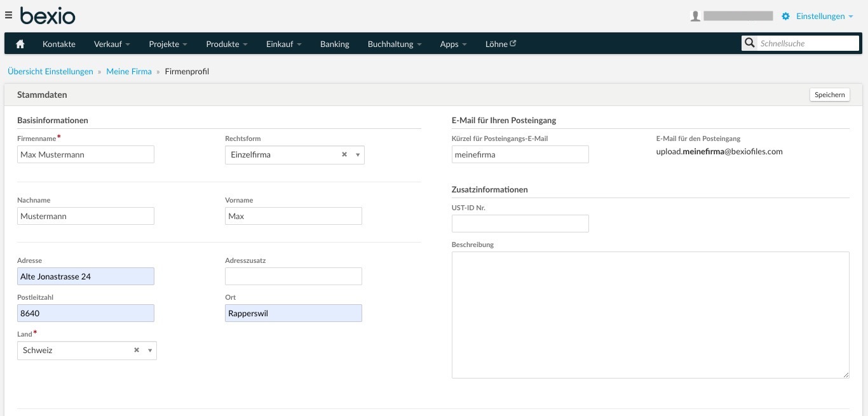Open Kontakte in the navigation bar

[59, 44]
